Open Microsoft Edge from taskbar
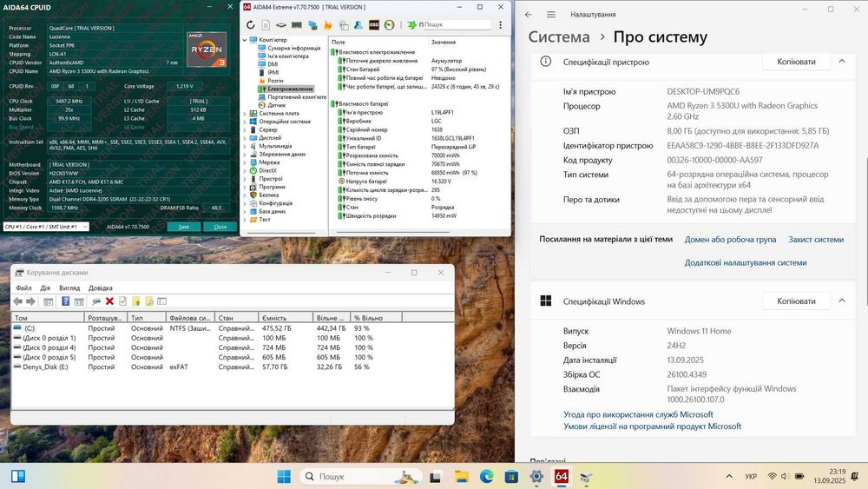The image size is (868, 489). (486, 476)
